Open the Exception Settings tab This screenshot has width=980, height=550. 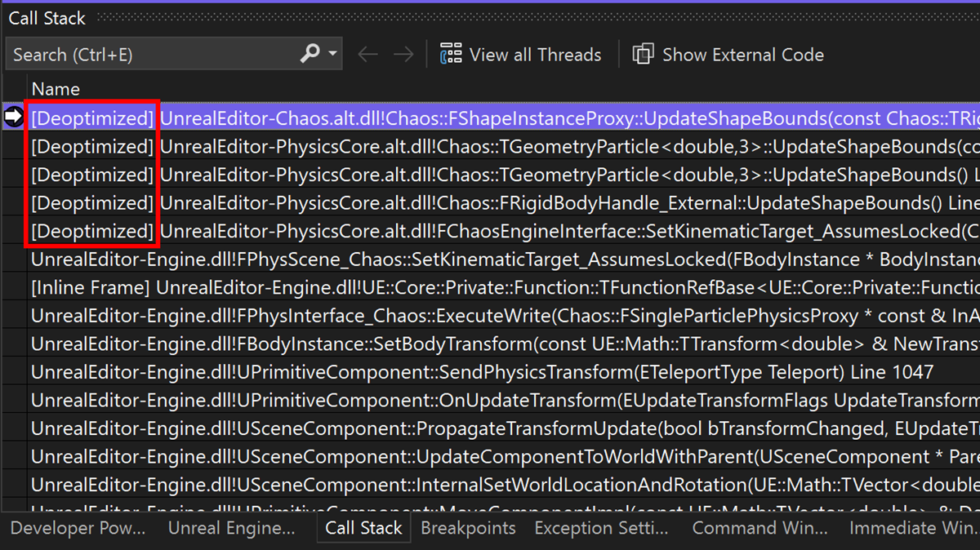coord(601,528)
